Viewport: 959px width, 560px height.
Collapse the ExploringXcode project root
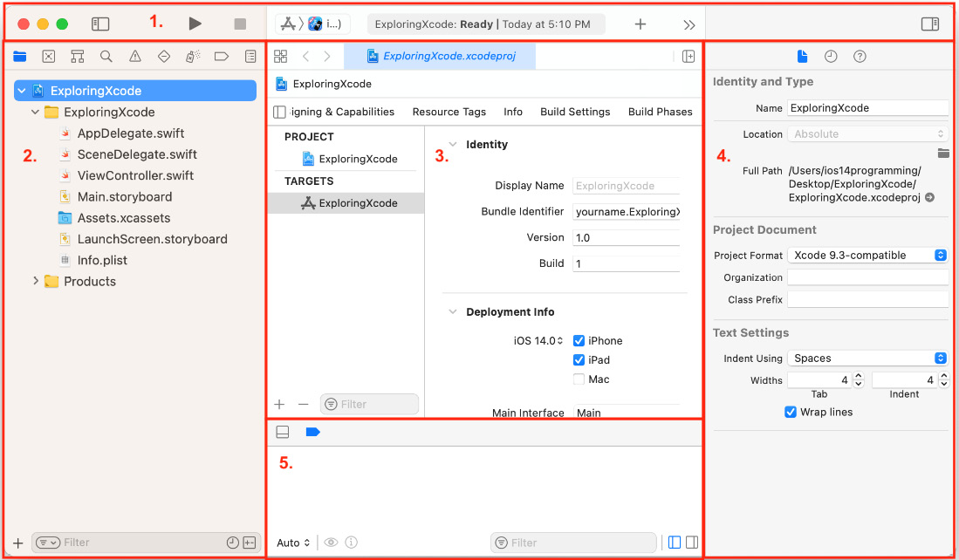(22, 91)
